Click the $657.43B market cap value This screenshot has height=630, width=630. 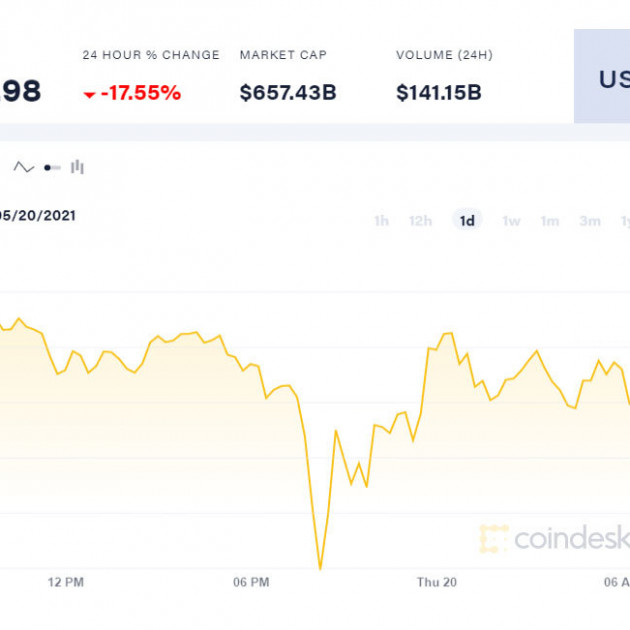click(x=288, y=93)
